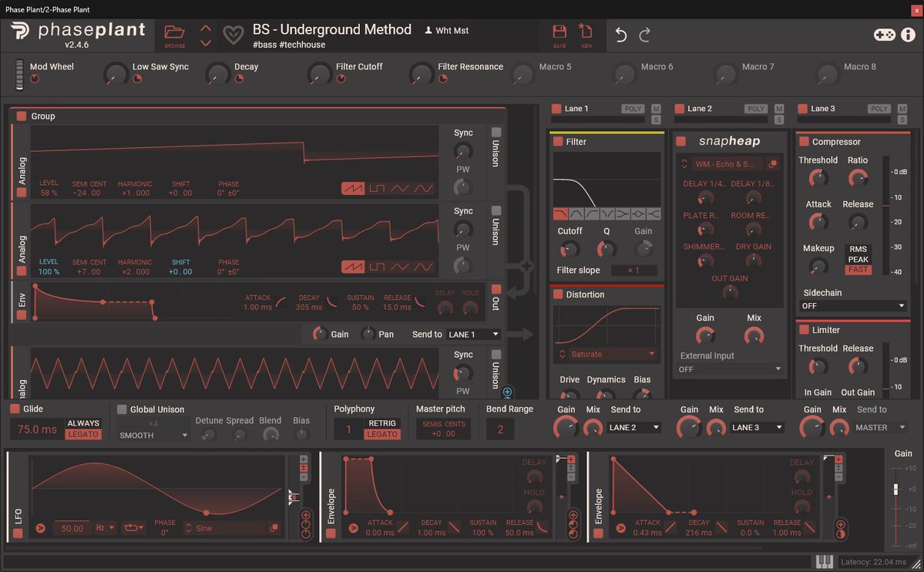Open the gamepad controller icon

click(x=884, y=35)
